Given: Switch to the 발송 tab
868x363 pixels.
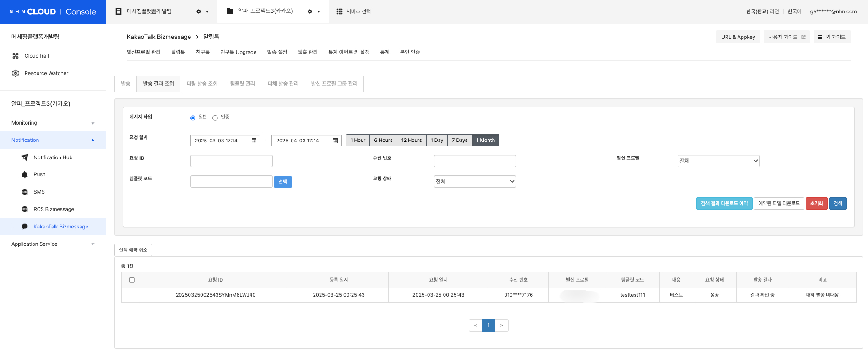Looking at the screenshot, I should (125, 84).
